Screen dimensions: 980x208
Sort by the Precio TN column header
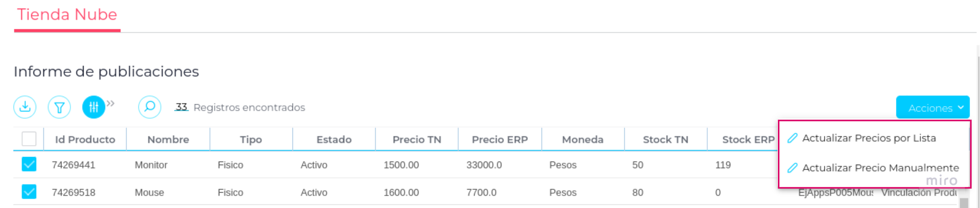(417, 139)
